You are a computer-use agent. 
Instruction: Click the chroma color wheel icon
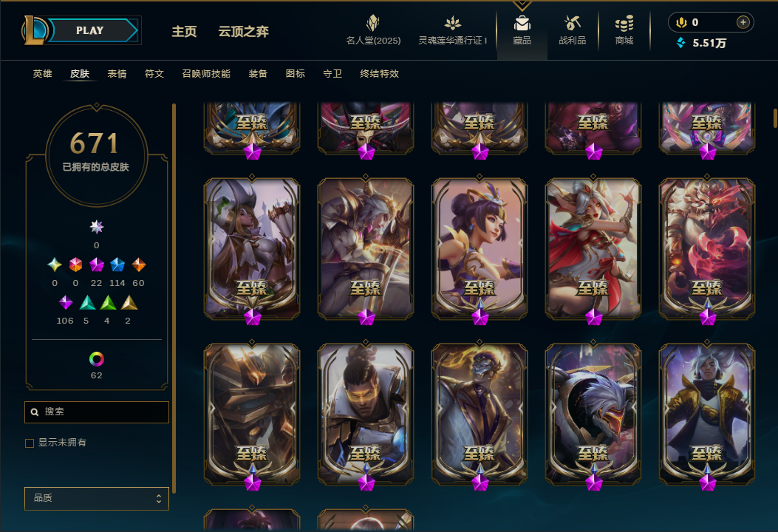click(96, 359)
